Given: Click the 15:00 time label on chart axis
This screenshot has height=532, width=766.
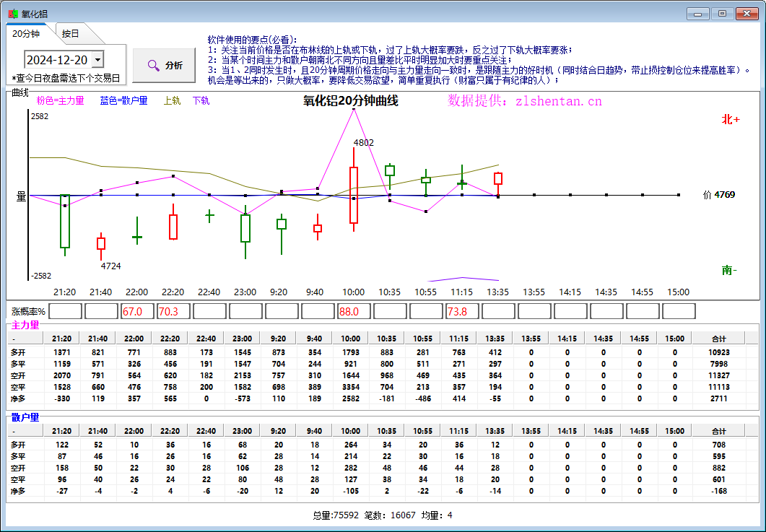Looking at the screenshot, I should 678,292.
